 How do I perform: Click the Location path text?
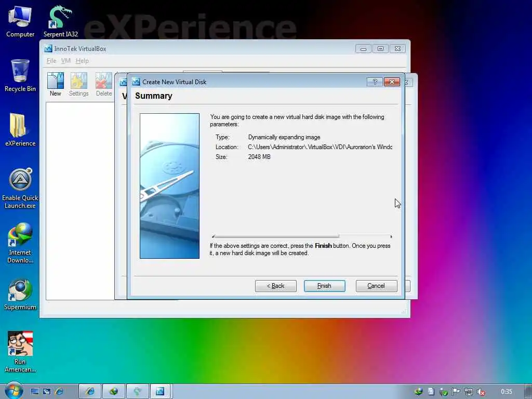pyautogui.click(x=320, y=147)
